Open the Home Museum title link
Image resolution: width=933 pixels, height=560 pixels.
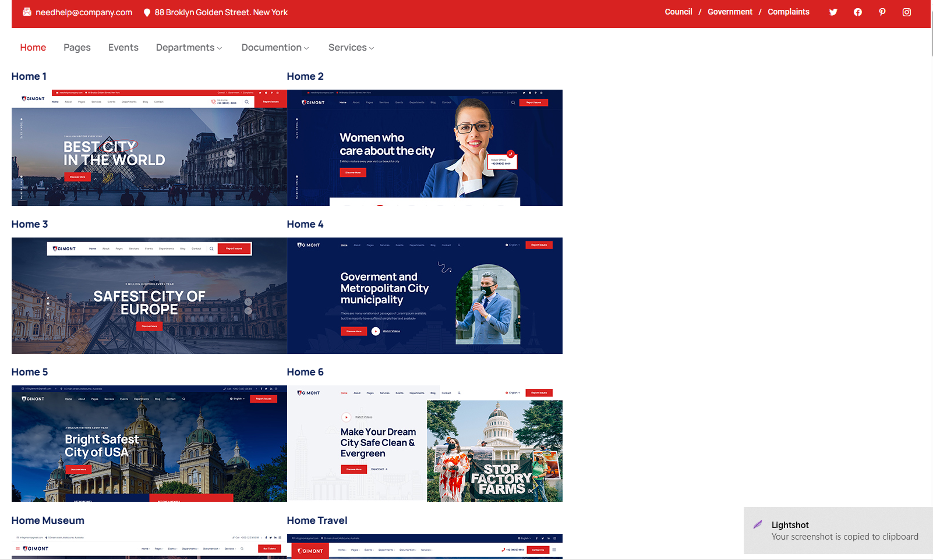point(48,520)
